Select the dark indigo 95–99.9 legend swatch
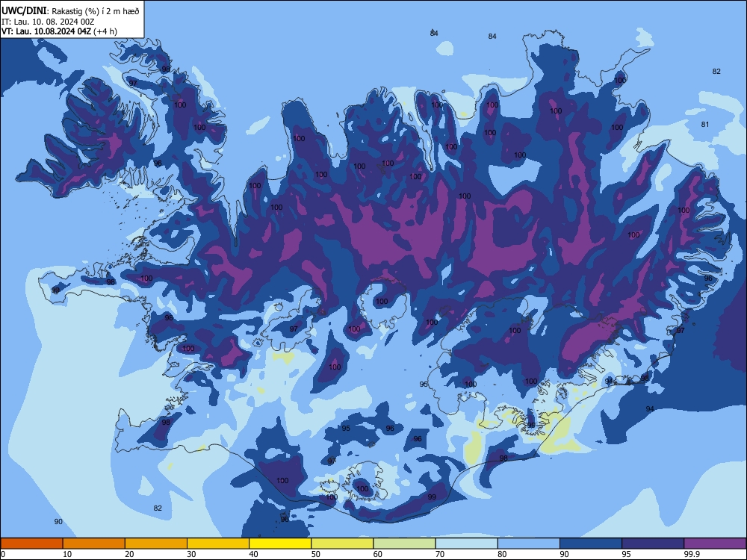Image resolution: width=747 pixels, height=560 pixels. pos(653,544)
